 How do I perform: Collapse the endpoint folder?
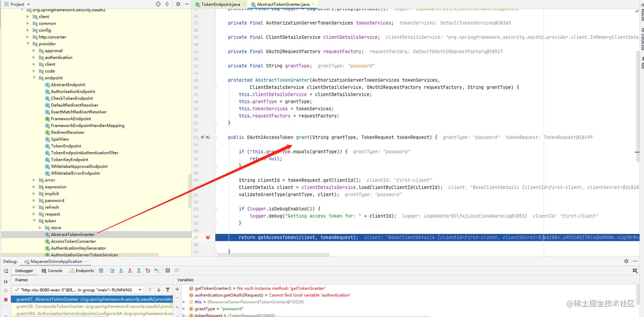(x=34, y=78)
